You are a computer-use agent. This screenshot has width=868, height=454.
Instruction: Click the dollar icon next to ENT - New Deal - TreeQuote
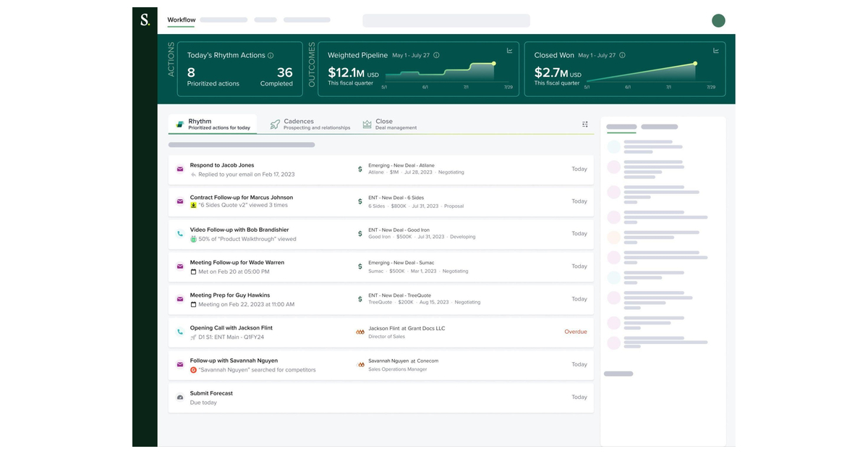click(x=360, y=299)
